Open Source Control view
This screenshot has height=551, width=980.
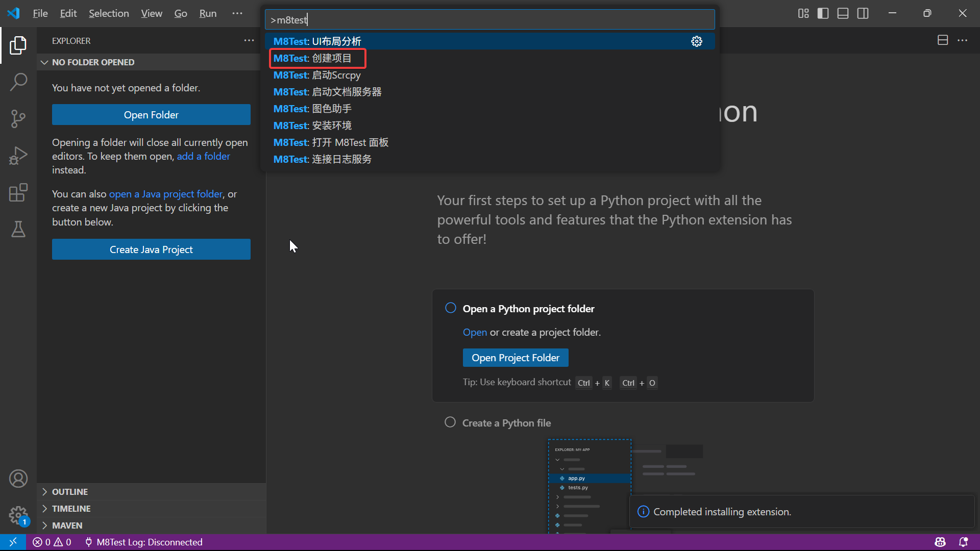(x=18, y=119)
